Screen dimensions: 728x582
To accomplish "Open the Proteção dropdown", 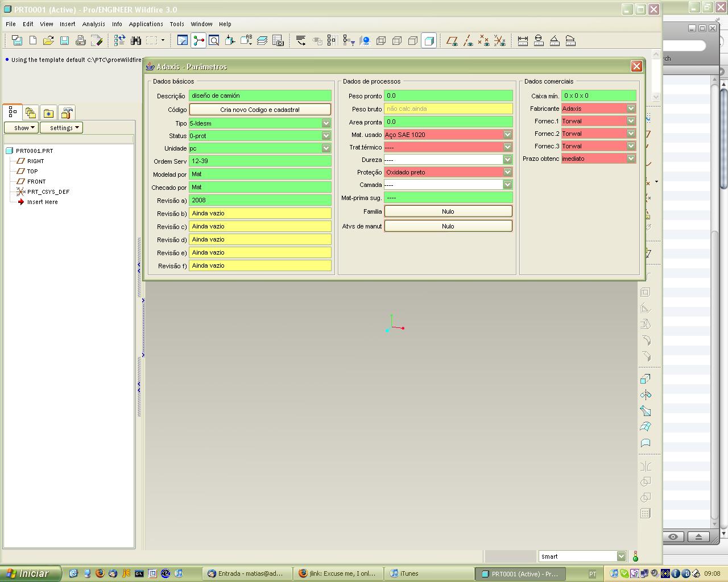I will pos(507,172).
